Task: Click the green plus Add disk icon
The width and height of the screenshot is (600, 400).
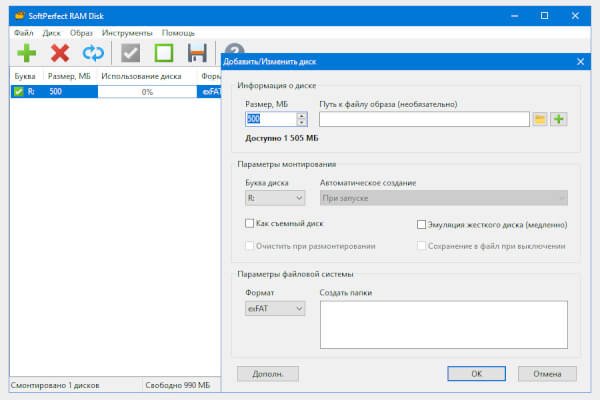Action: [x=27, y=53]
